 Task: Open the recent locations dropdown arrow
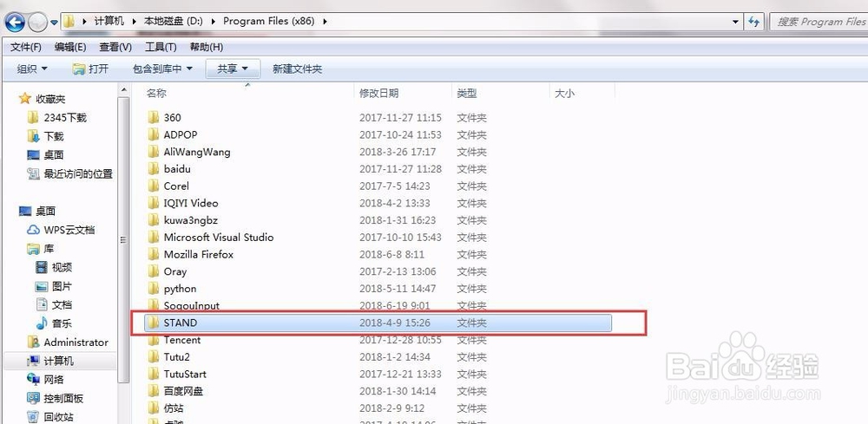tap(54, 23)
